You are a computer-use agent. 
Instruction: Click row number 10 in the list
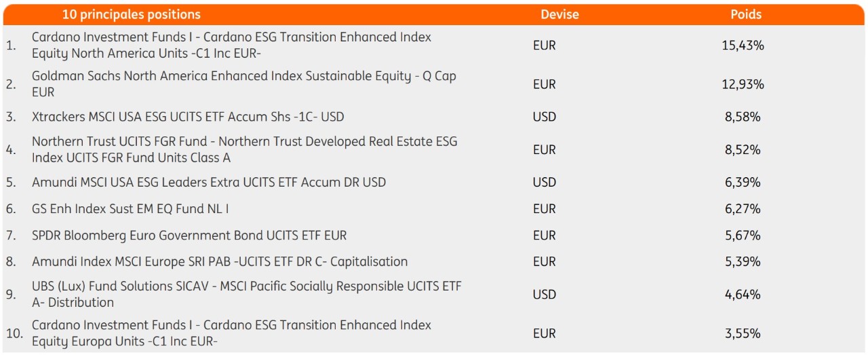coord(14,333)
